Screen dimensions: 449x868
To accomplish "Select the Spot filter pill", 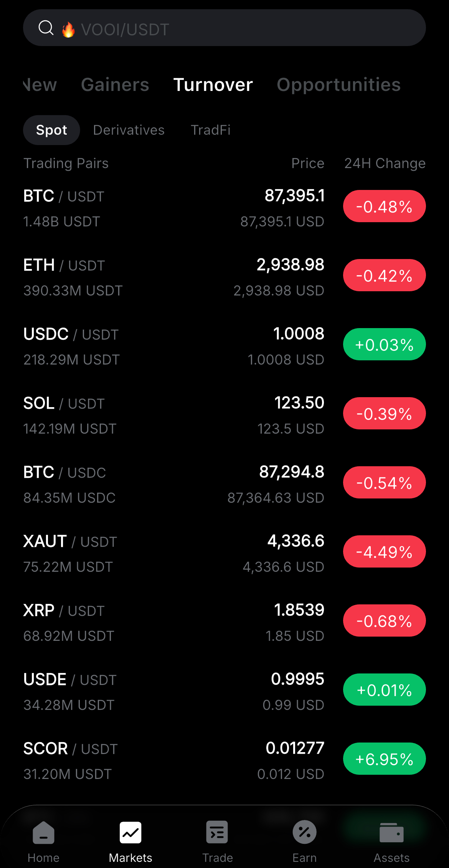I will click(x=51, y=130).
